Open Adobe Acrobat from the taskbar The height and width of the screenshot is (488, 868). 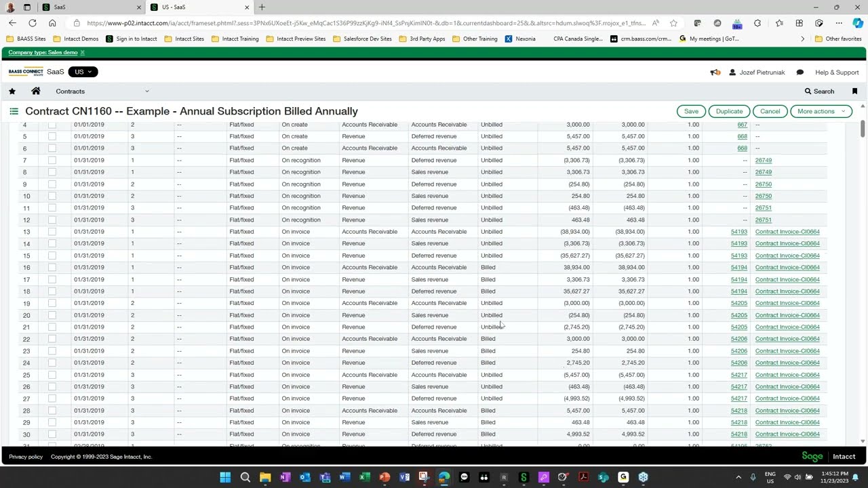583,477
